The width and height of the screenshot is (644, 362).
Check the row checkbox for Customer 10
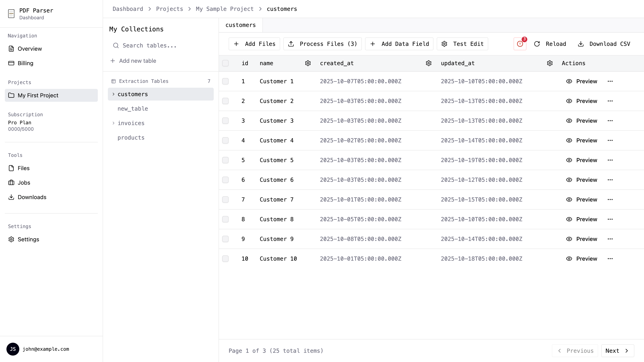pyautogui.click(x=225, y=259)
